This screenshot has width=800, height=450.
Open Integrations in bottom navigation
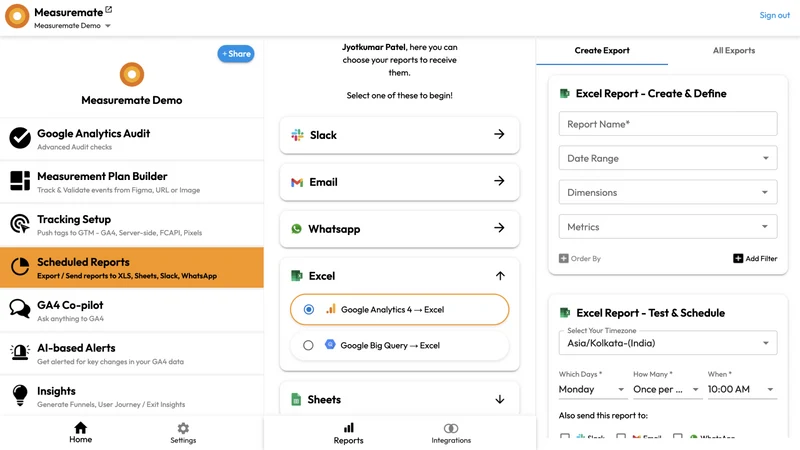click(x=451, y=433)
